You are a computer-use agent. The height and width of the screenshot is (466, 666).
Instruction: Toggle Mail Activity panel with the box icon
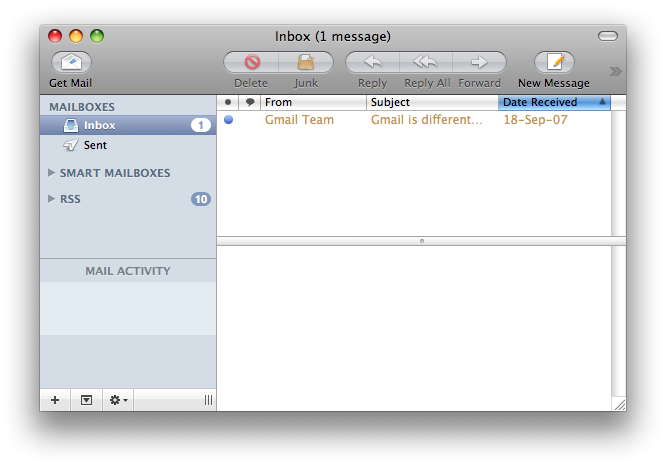pyautogui.click(x=86, y=400)
